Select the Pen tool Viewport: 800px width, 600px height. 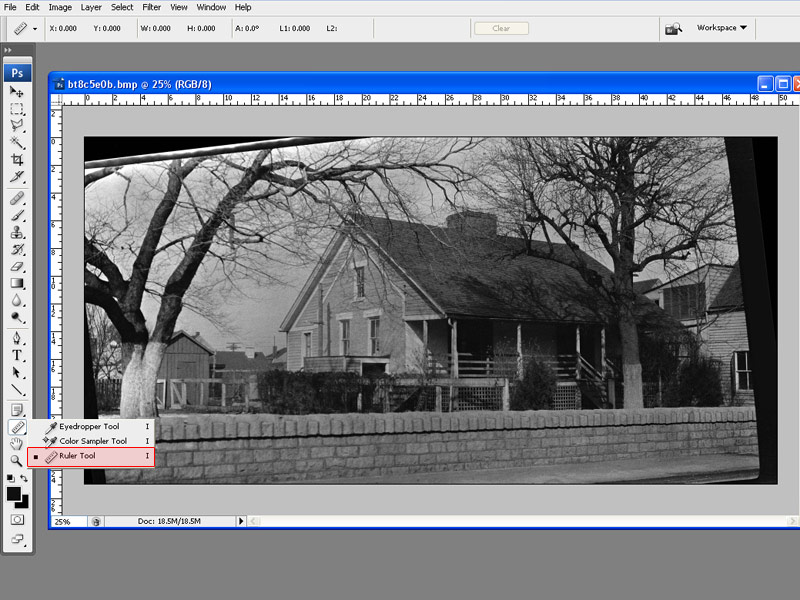click(x=17, y=338)
